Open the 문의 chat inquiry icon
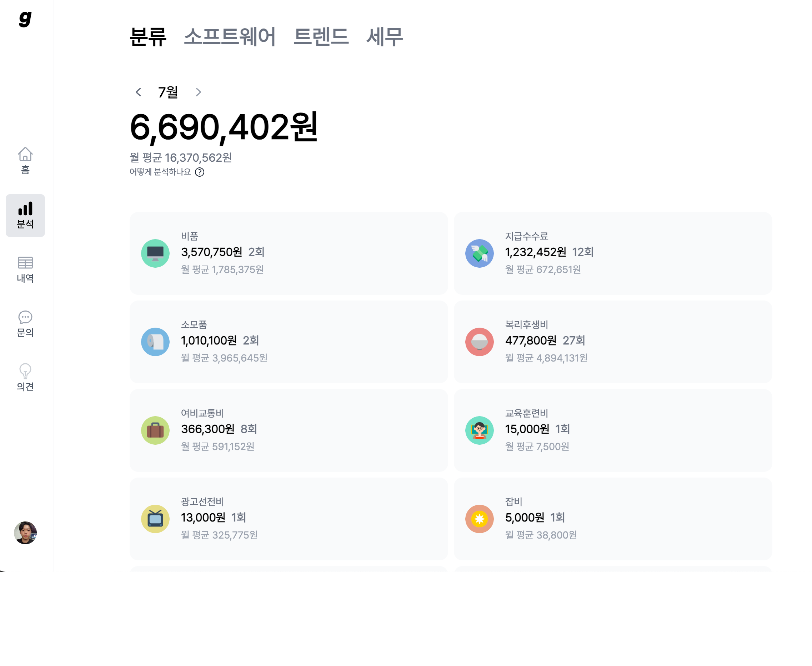812x666 pixels. 25,318
